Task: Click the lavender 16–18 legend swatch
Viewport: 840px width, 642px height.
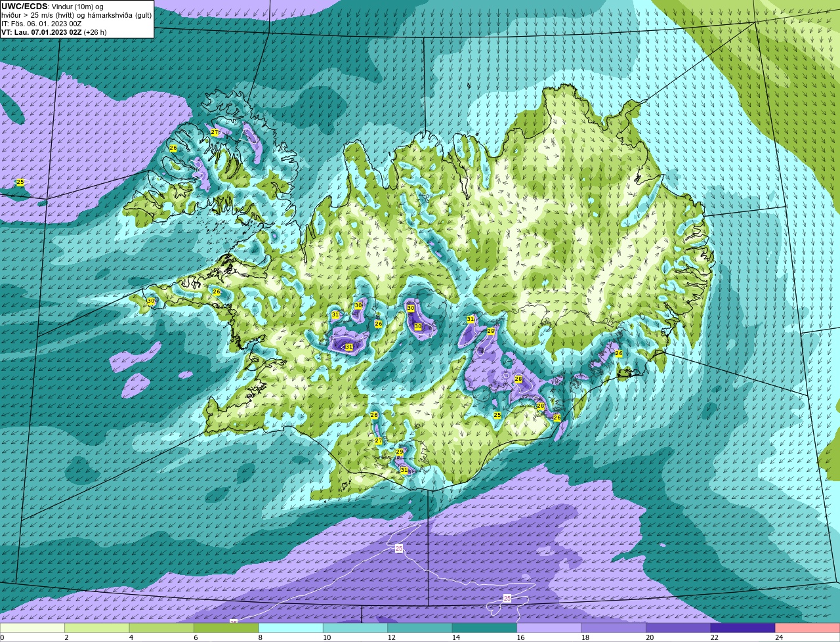Action: [x=549, y=628]
